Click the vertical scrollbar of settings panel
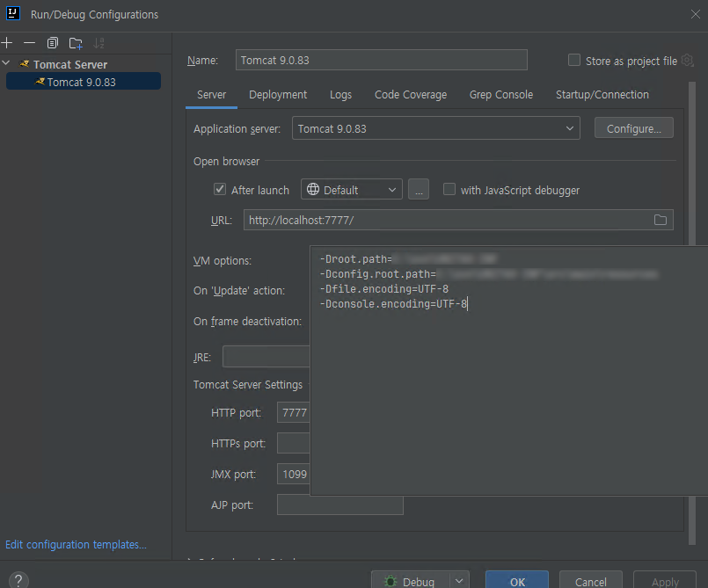This screenshot has height=588, width=708. 692,313
